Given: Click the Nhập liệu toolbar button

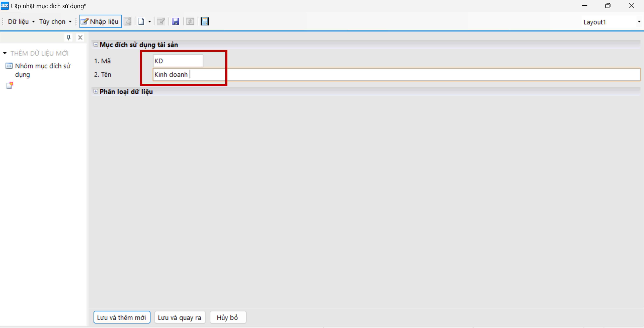Looking at the screenshot, I should pyautogui.click(x=100, y=22).
